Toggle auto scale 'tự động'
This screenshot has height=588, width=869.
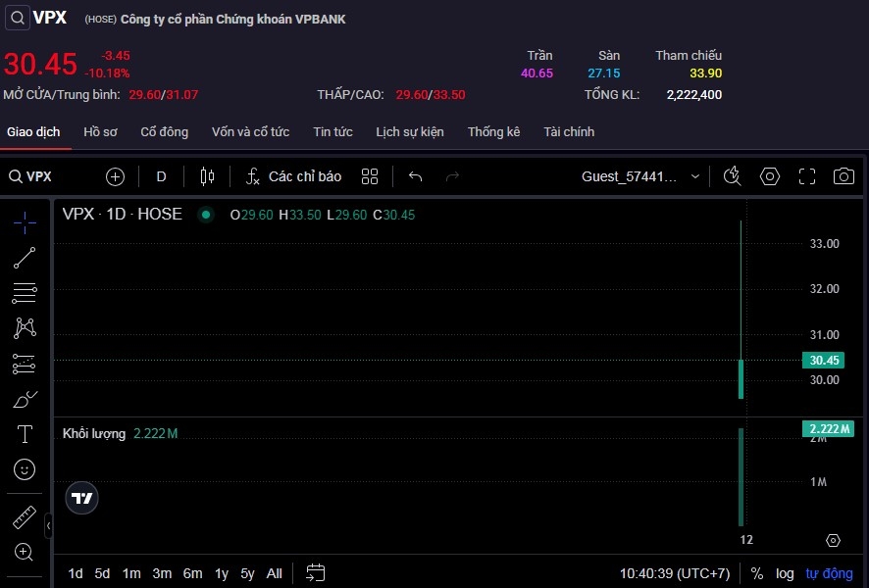(x=830, y=573)
